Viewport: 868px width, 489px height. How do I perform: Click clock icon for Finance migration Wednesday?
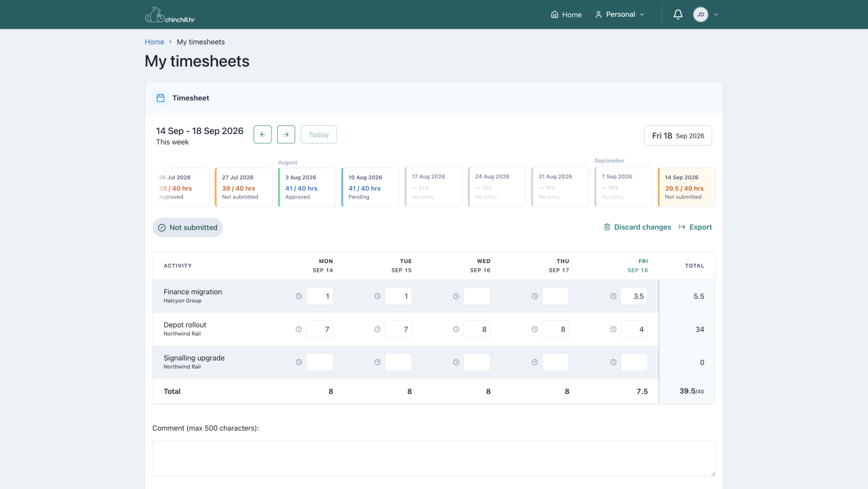coord(456,296)
